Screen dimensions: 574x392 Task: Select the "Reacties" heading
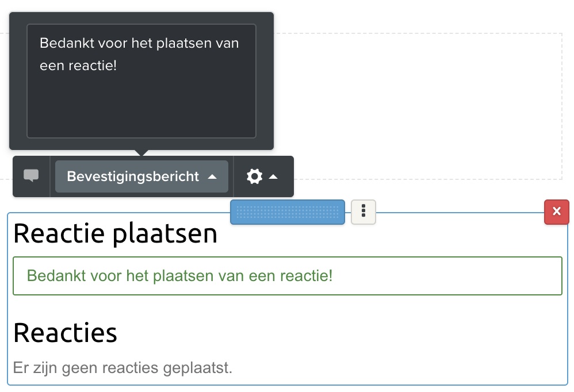65,332
